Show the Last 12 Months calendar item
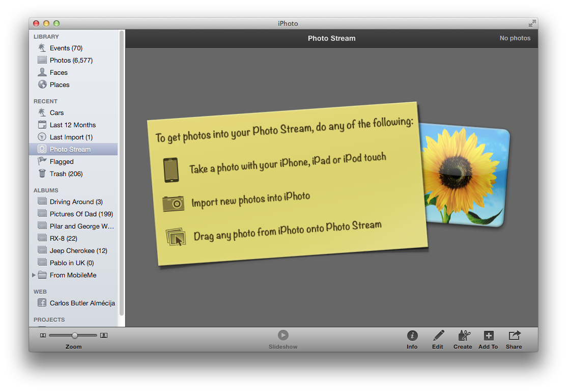This screenshot has width=567, height=392. 73,125
